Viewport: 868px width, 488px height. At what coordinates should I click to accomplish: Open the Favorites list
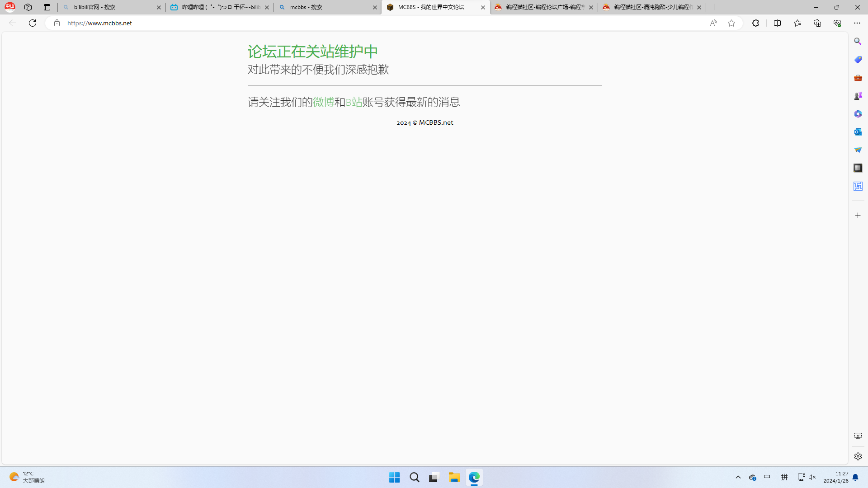pos(797,23)
